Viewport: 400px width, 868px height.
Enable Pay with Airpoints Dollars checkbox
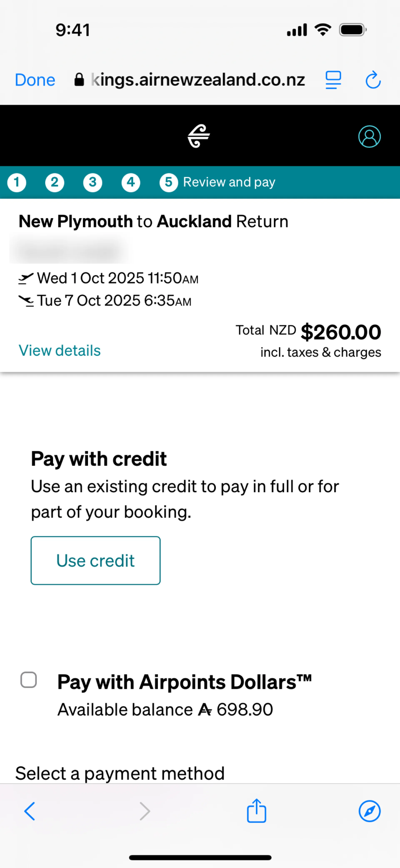pos(29,680)
